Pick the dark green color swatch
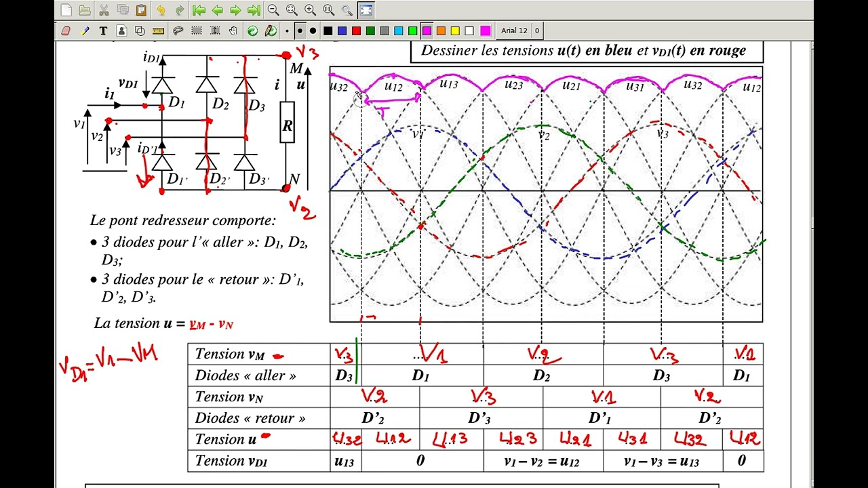The height and width of the screenshot is (488, 868). pyautogui.click(x=370, y=30)
